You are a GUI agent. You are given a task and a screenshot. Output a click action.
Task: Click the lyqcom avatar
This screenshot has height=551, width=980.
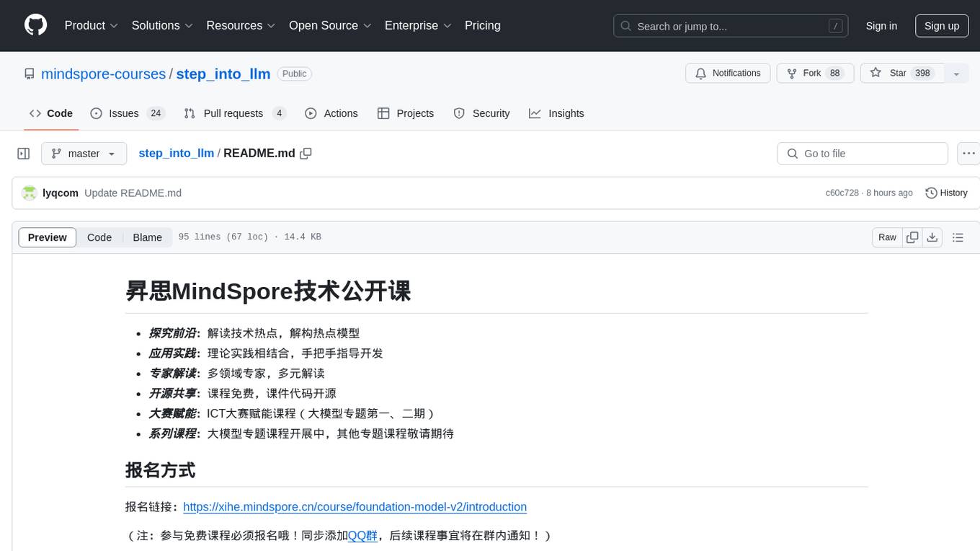[x=30, y=193]
